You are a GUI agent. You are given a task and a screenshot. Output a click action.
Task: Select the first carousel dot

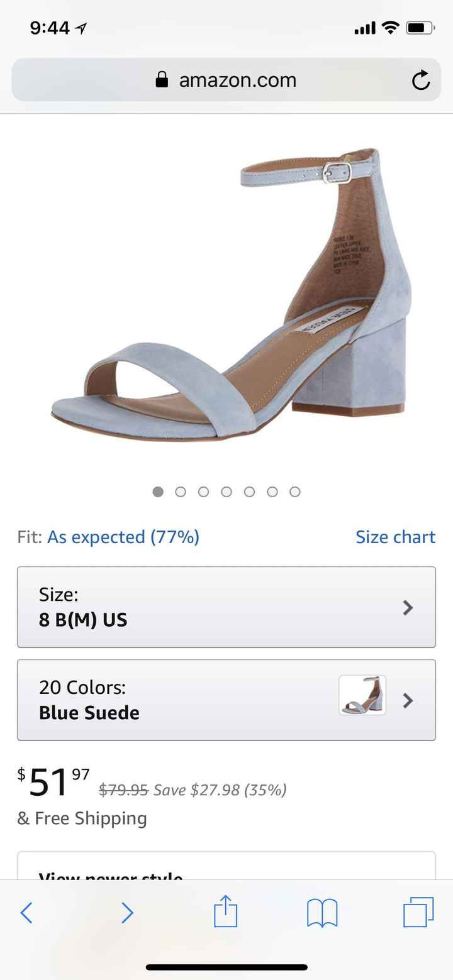(x=158, y=492)
